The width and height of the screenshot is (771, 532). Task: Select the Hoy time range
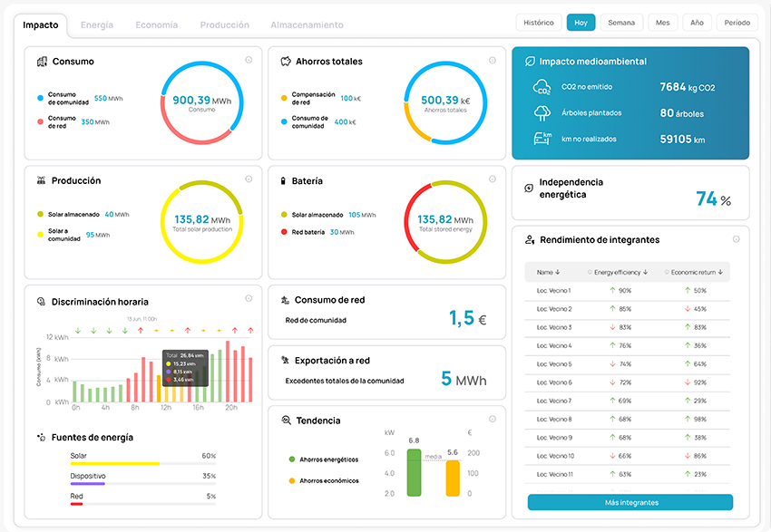[581, 23]
